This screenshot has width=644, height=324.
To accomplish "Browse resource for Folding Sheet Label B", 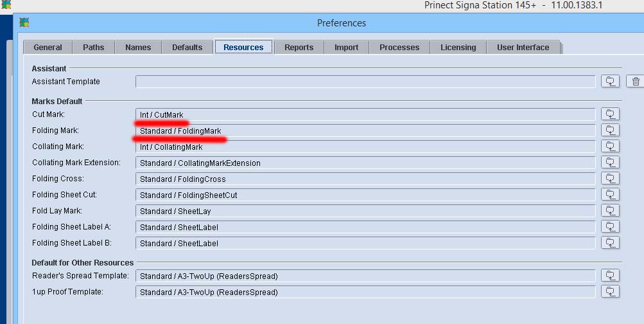I will pos(610,242).
